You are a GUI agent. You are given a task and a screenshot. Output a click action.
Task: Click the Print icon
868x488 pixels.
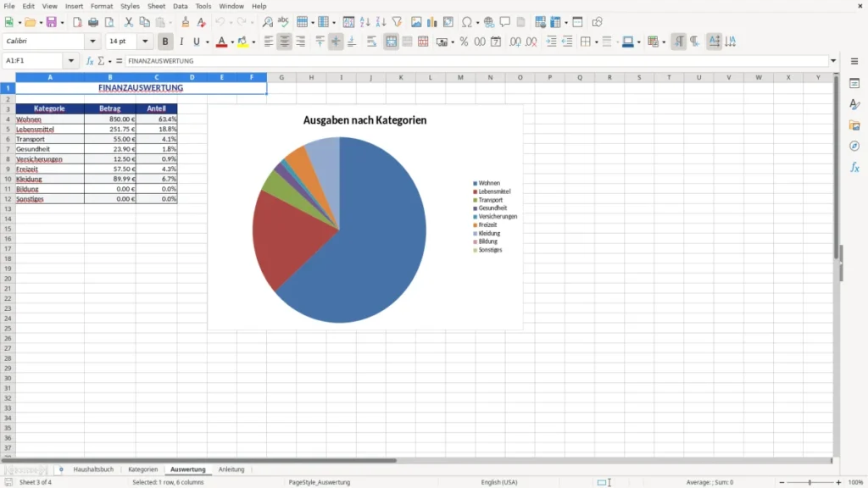pyautogui.click(x=93, y=22)
